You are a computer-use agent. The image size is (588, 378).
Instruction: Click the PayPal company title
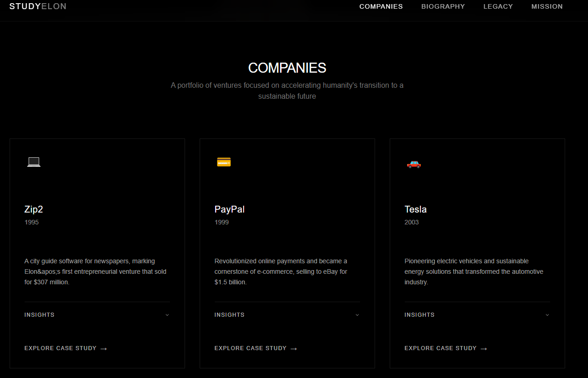pyautogui.click(x=229, y=209)
